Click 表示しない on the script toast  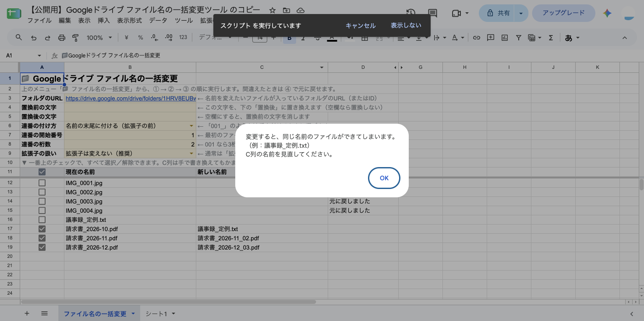[406, 25]
